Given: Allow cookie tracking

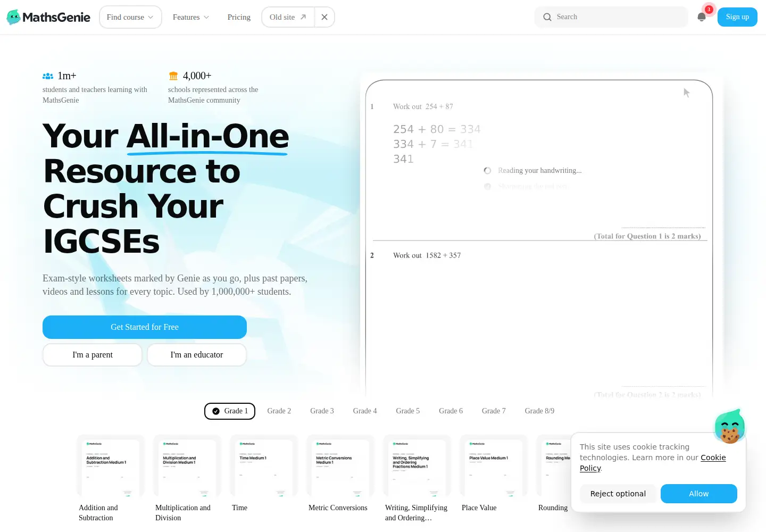Looking at the screenshot, I should [x=699, y=494].
